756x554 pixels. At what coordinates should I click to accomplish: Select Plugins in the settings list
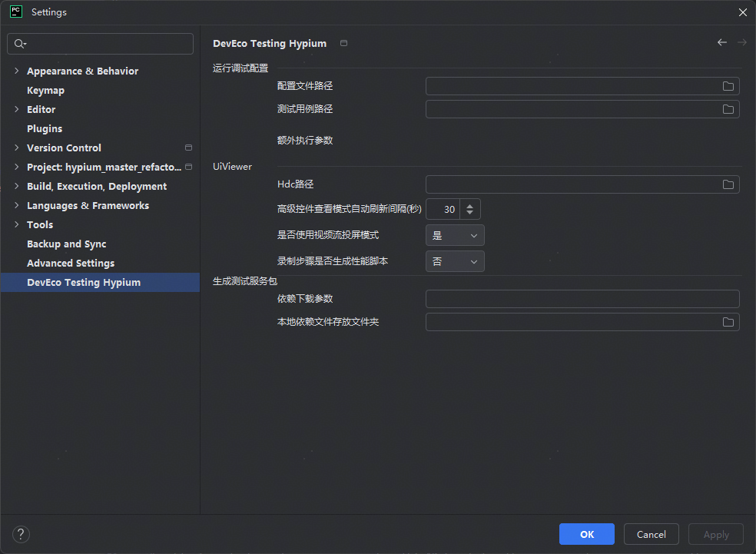tap(45, 128)
